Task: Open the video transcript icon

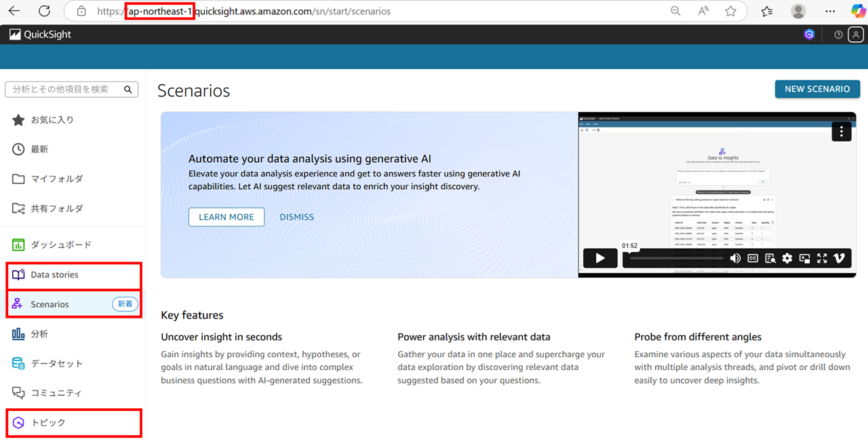Action: point(770,258)
